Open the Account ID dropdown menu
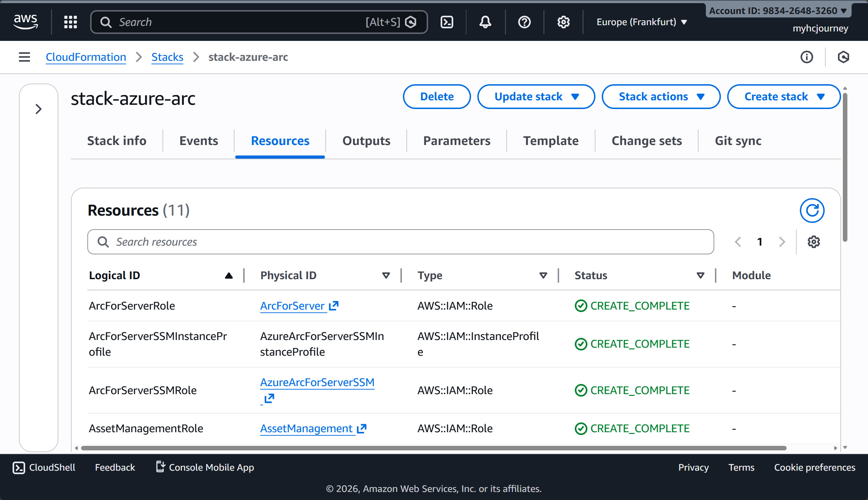 click(778, 11)
